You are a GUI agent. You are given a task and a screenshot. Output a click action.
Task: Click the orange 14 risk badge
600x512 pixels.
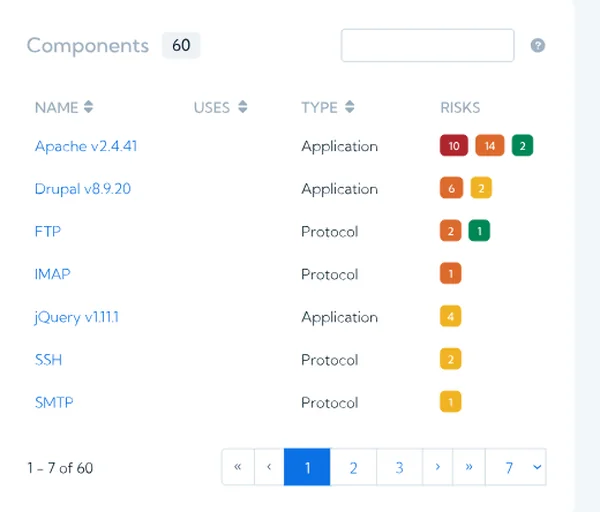[490, 145]
